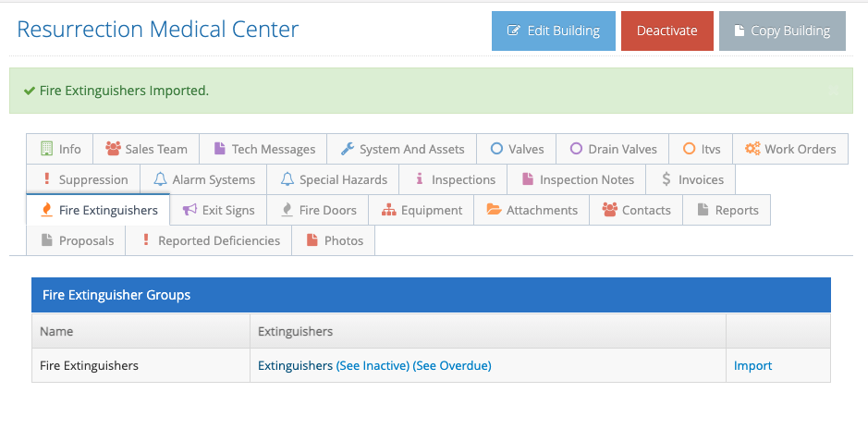Image resolution: width=868 pixels, height=429 pixels.
Task: Click the gears icon on Work Orders tab
Action: 752,148
